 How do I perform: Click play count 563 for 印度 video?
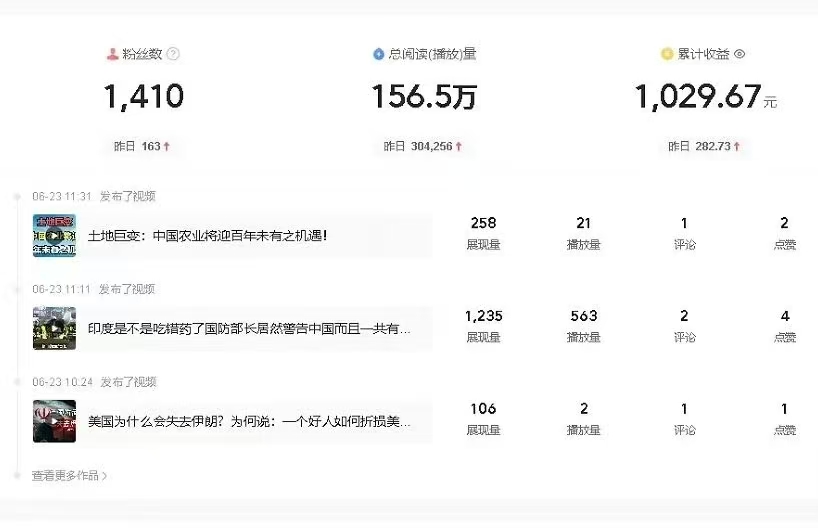click(583, 316)
